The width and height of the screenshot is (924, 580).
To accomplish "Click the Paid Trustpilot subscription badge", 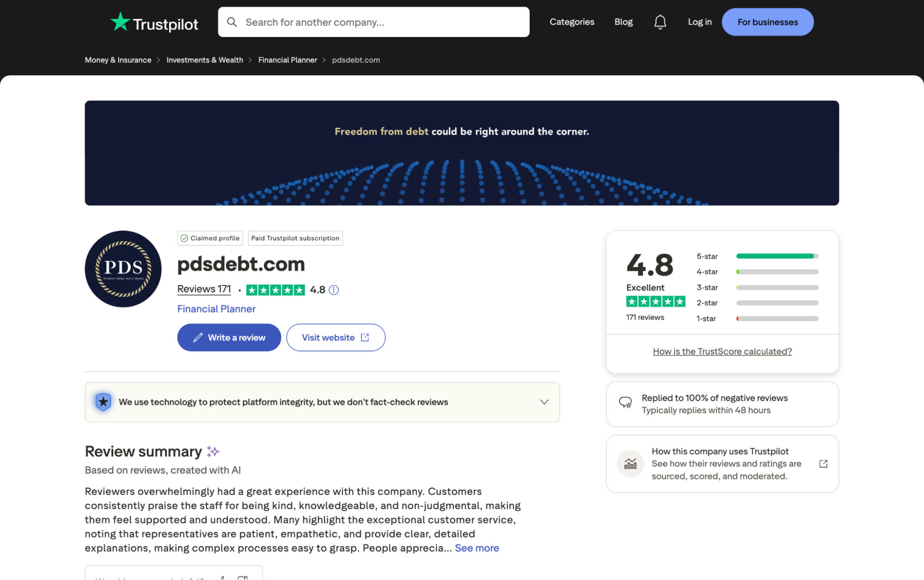I will (295, 238).
